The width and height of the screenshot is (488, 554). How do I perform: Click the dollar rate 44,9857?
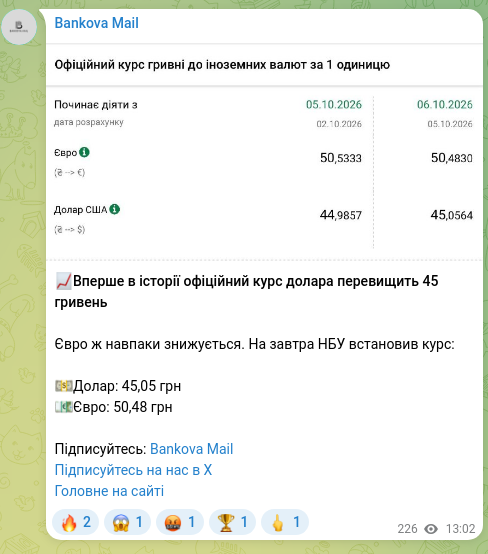341,215
